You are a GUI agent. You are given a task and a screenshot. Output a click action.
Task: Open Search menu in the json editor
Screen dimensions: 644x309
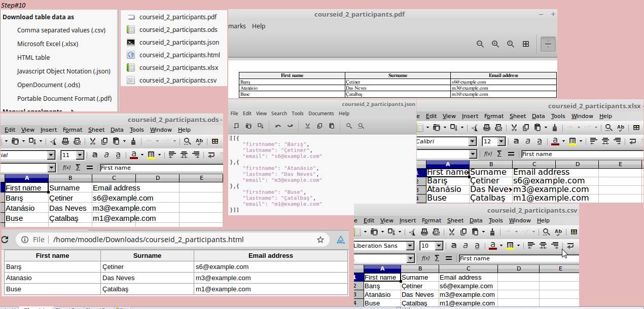(279, 113)
